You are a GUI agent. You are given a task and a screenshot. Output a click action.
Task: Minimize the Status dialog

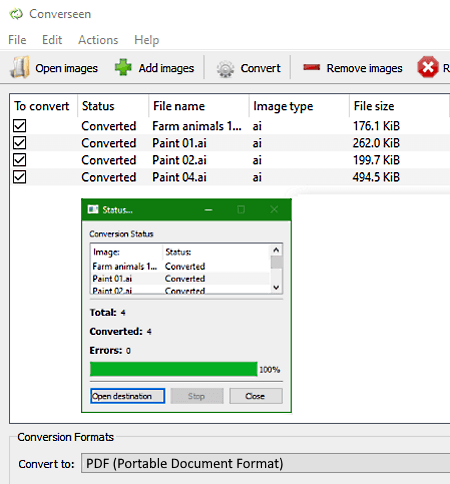pyautogui.click(x=209, y=210)
